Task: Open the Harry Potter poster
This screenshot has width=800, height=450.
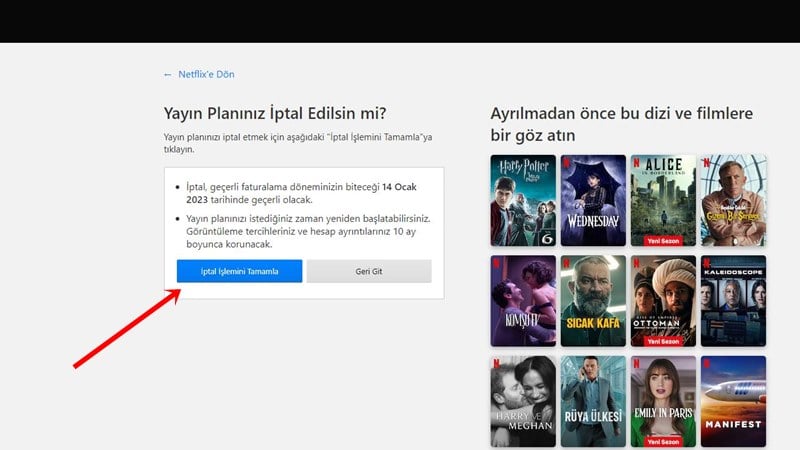Action: 523,201
